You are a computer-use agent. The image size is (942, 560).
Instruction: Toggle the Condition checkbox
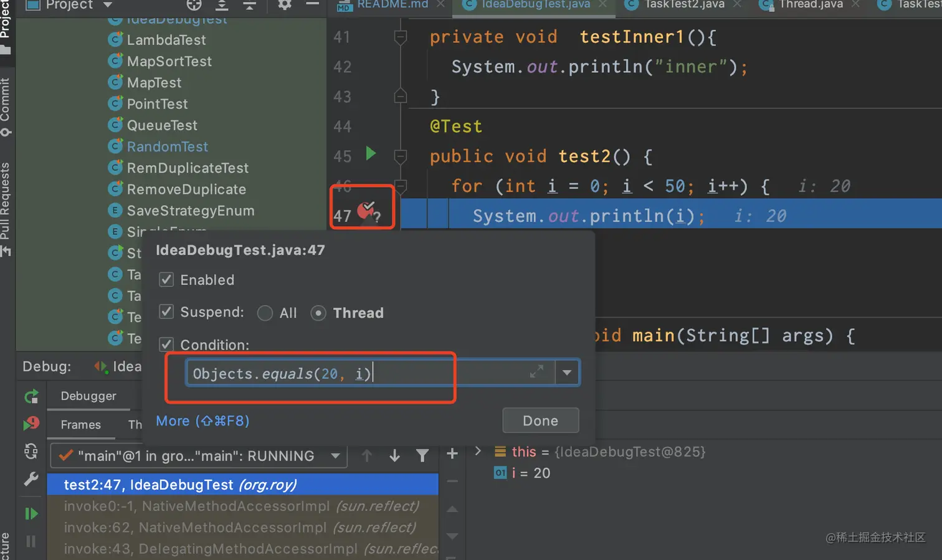pyautogui.click(x=166, y=344)
